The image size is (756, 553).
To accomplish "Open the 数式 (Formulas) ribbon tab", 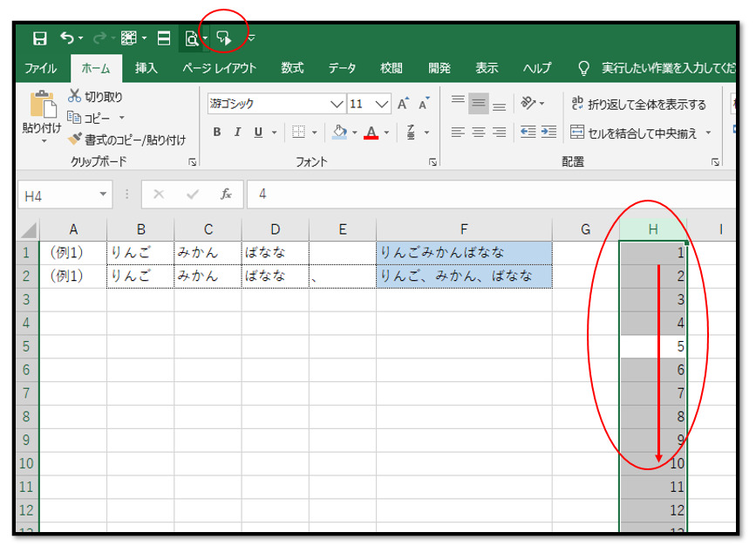I will (x=292, y=68).
